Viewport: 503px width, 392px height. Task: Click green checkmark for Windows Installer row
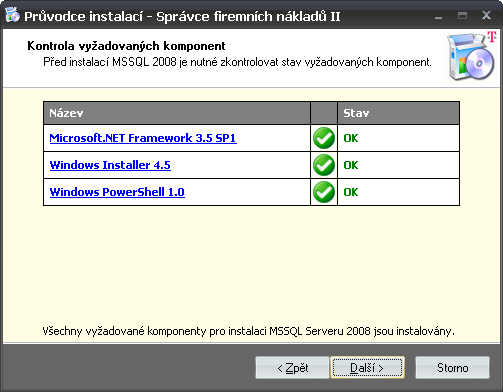click(324, 165)
